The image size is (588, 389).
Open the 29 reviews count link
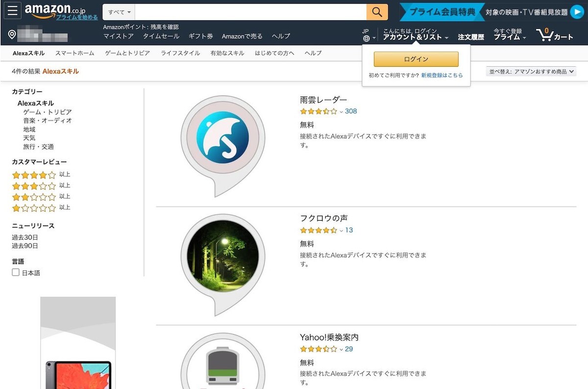[x=349, y=349]
